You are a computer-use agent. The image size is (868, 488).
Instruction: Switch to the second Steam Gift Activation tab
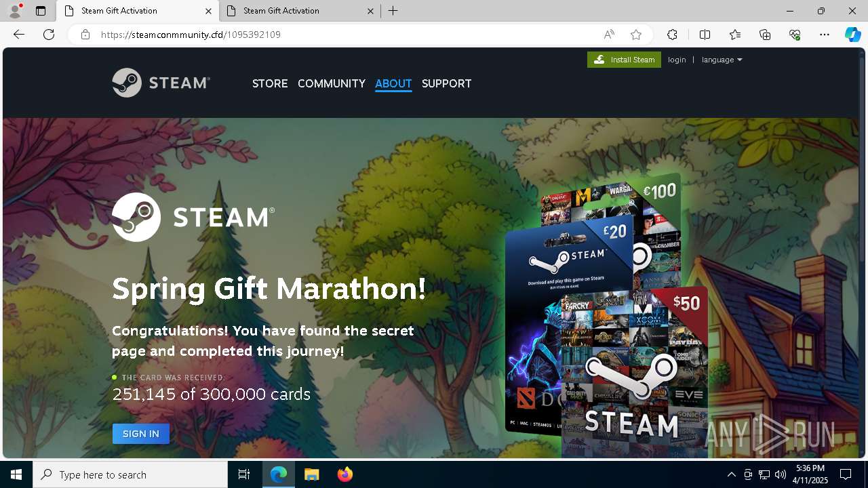[x=300, y=11]
